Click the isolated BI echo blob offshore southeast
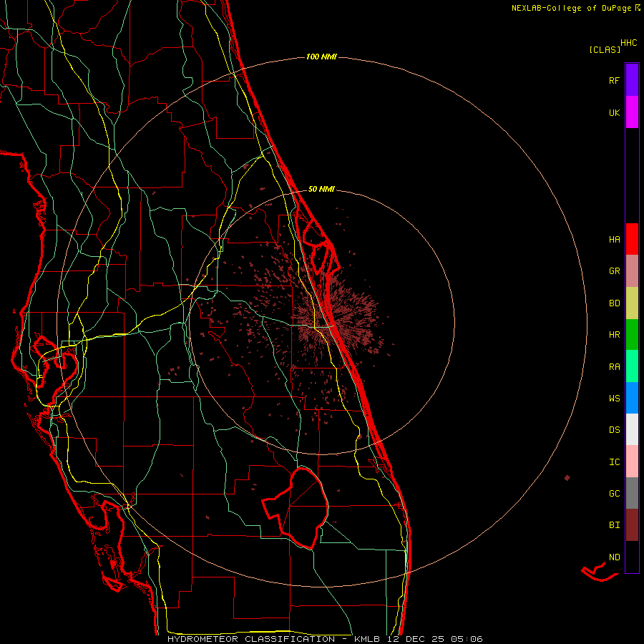This screenshot has height=644, width=644. click(x=567, y=478)
